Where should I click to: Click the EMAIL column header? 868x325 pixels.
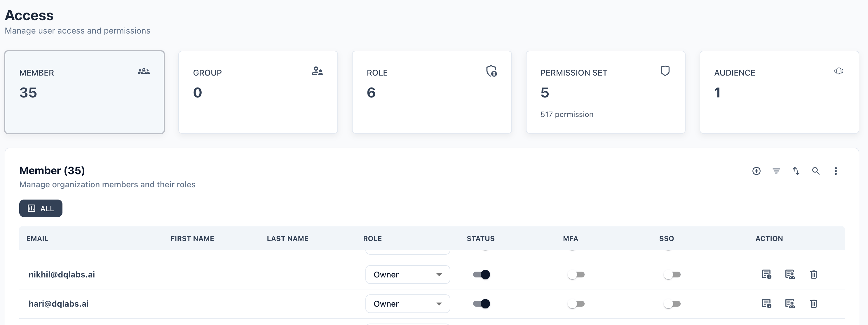(x=37, y=238)
